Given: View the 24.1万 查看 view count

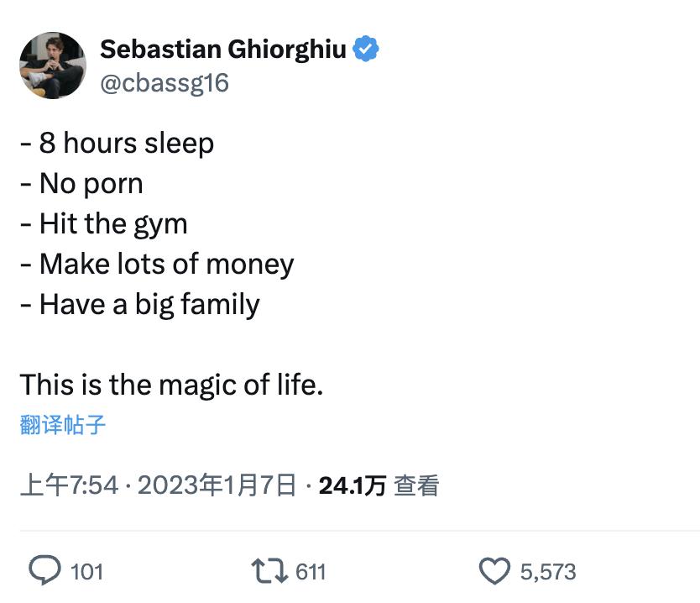Looking at the screenshot, I should [x=379, y=485].
